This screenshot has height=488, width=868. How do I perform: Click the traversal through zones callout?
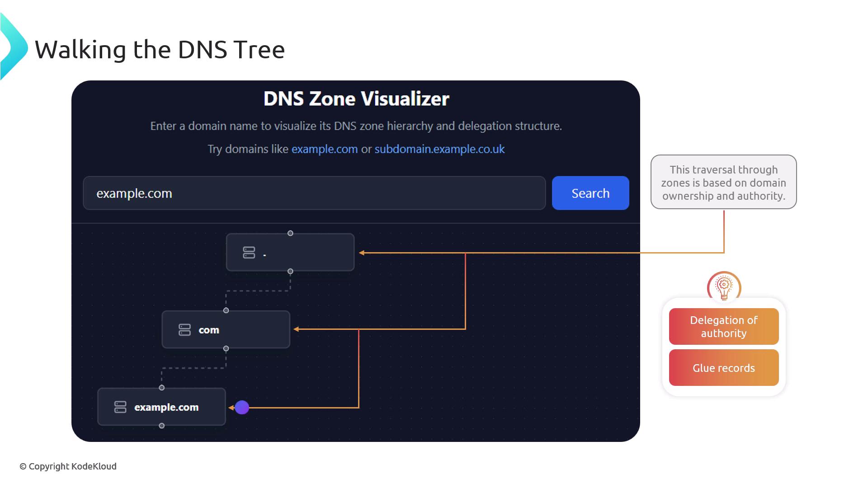723,183
